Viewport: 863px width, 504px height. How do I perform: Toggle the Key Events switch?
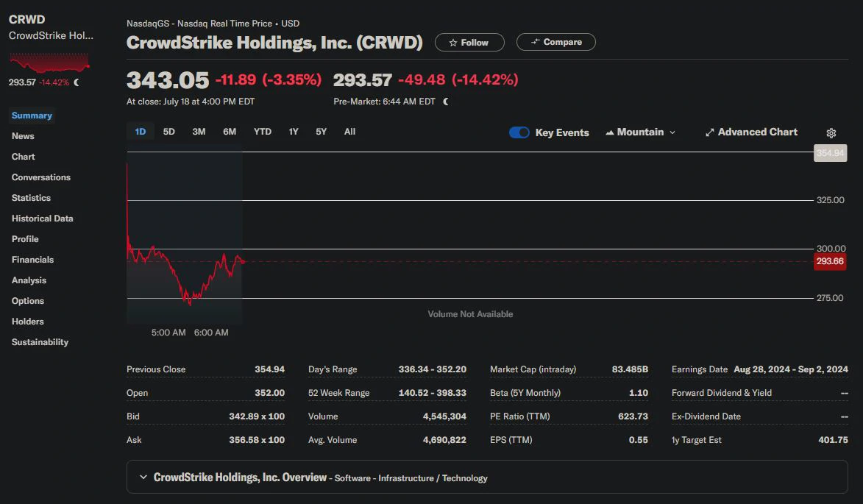pos(519,132)
